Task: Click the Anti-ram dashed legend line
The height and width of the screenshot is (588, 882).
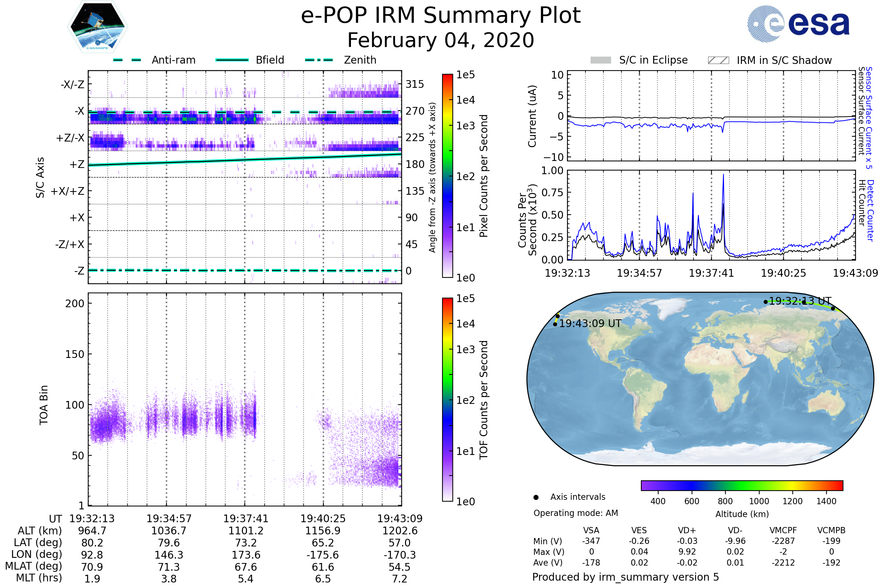Action: coord(127,60)
